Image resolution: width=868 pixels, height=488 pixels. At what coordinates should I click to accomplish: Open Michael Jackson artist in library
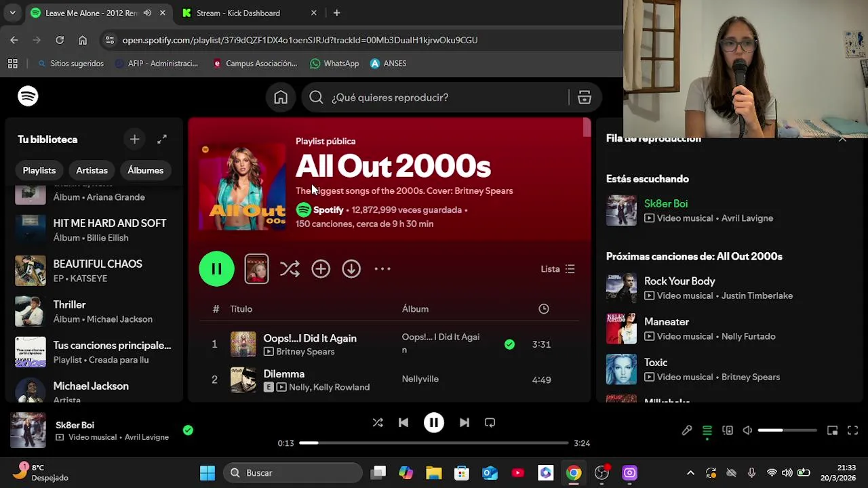[x=95, y=390]
